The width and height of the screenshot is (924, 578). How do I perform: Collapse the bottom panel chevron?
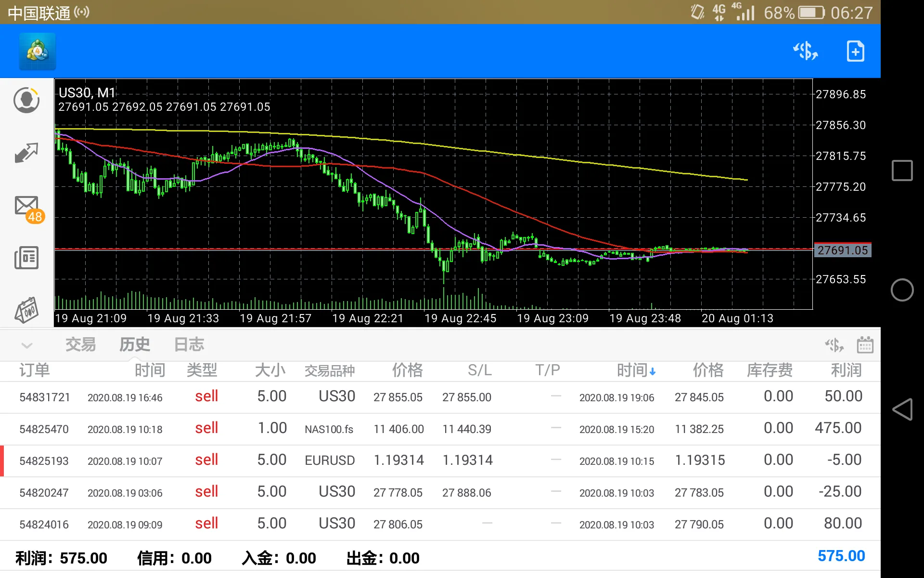27,345
